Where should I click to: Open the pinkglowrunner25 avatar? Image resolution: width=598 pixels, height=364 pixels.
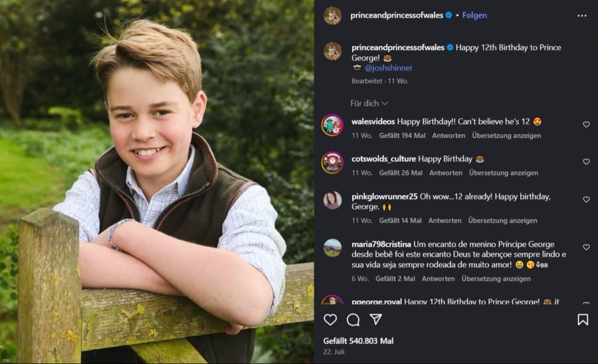point(332,200)
